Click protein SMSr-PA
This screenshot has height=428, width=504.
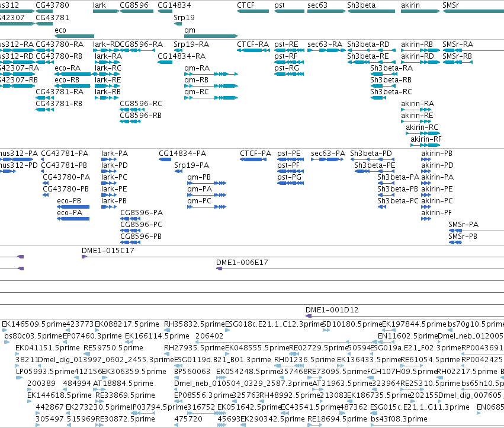[476, 231]
